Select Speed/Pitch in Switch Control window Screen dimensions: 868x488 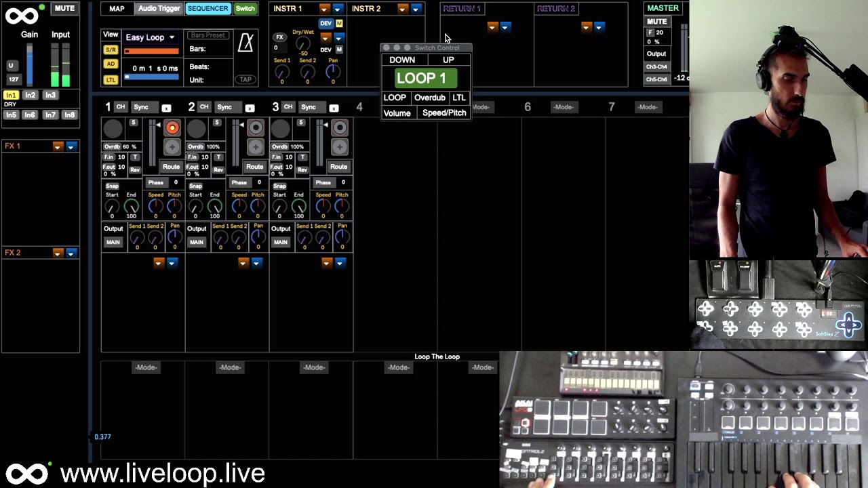444,113
